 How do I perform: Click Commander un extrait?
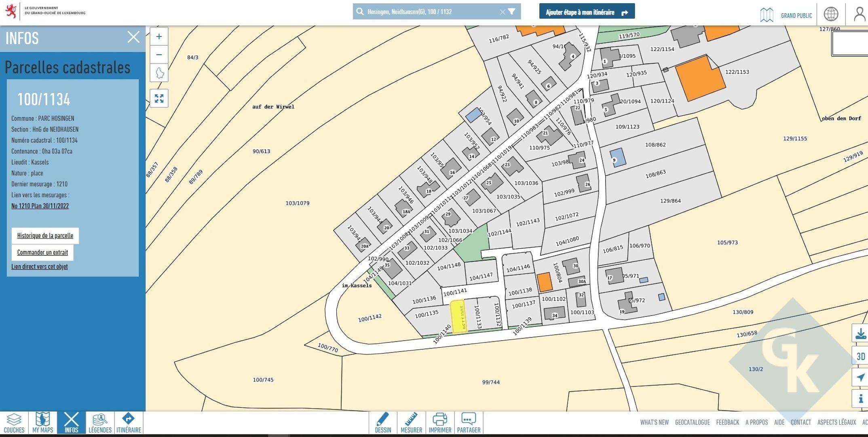coord(42,252)
